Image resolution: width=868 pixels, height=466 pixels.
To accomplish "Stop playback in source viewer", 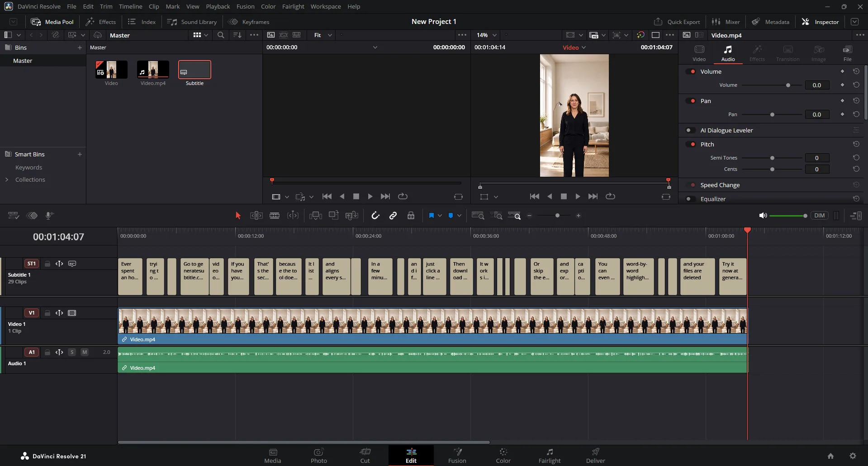I will [x=356, y=196].
